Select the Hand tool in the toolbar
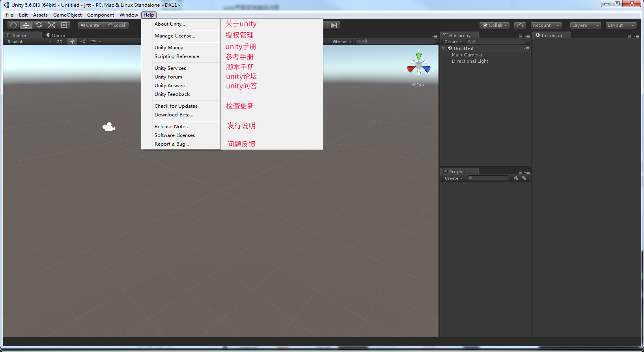This screenshot has height=352, width=644. click(13, 25)
